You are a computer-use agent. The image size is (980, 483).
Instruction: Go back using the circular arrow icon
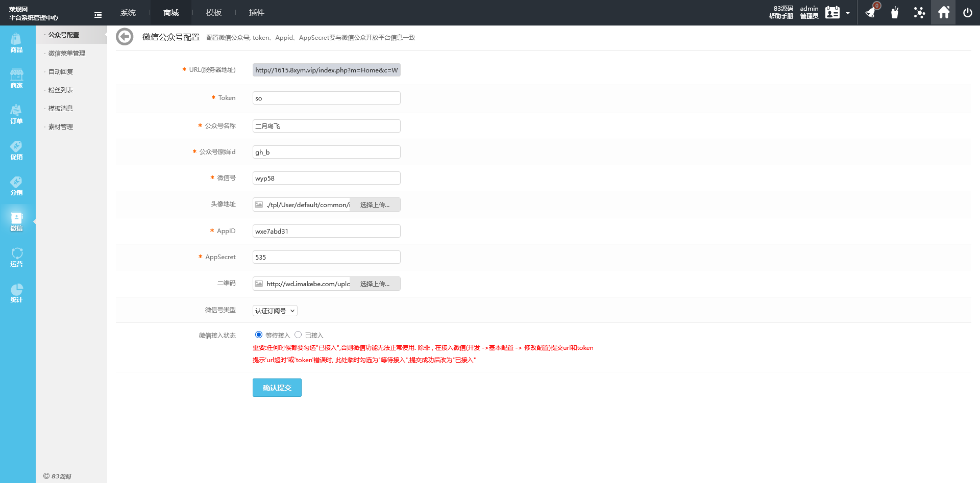(125, 37)
